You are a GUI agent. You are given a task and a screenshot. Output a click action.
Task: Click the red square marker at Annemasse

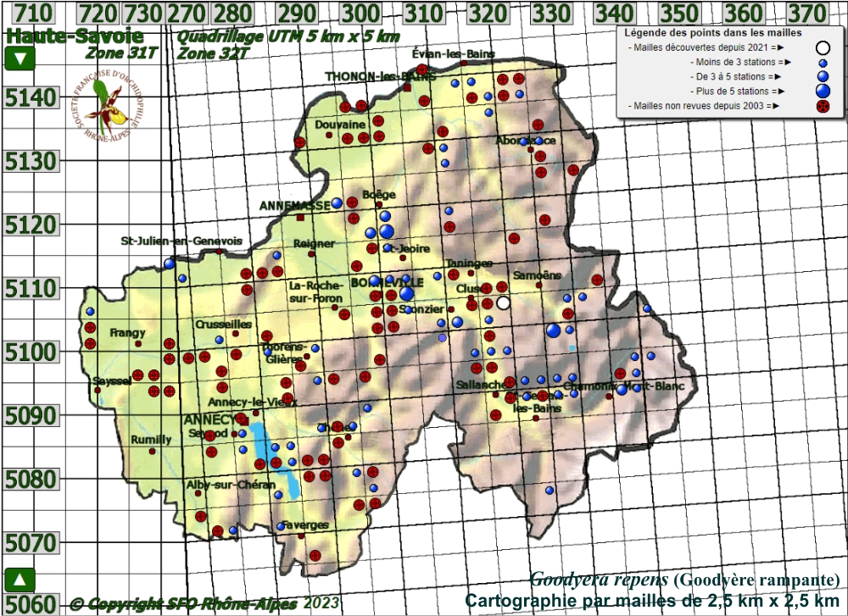point(300,217)
